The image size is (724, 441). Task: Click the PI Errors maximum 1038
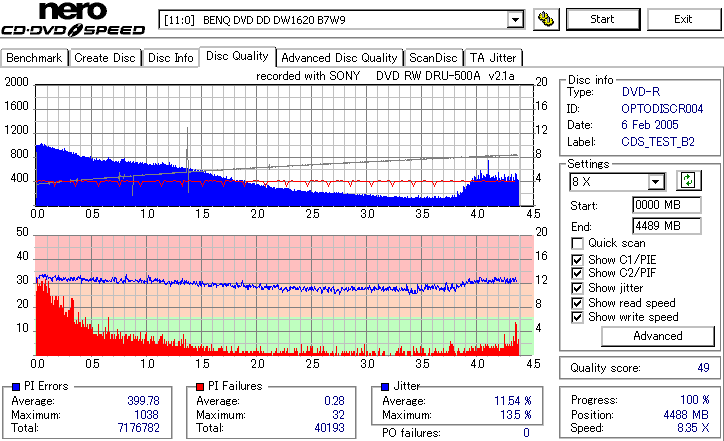tap(146, 415)
